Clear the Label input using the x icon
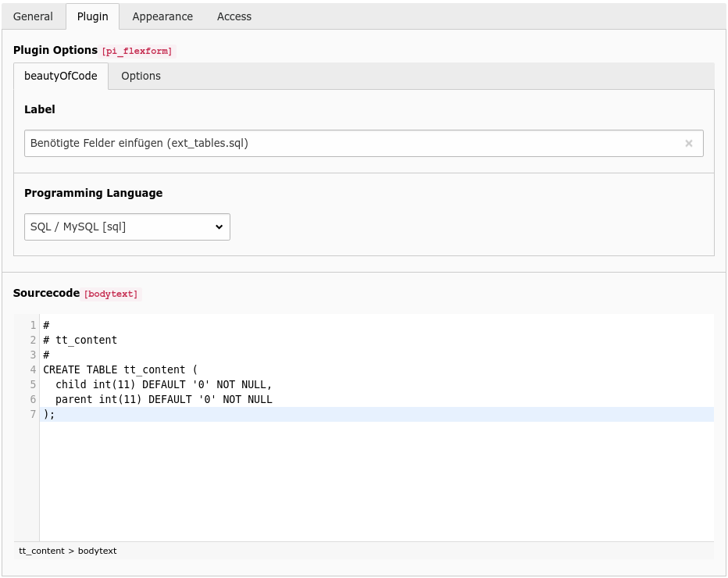The height and width of the screenshot is (578, 728). pyautogui.click(x=688, y=143)
